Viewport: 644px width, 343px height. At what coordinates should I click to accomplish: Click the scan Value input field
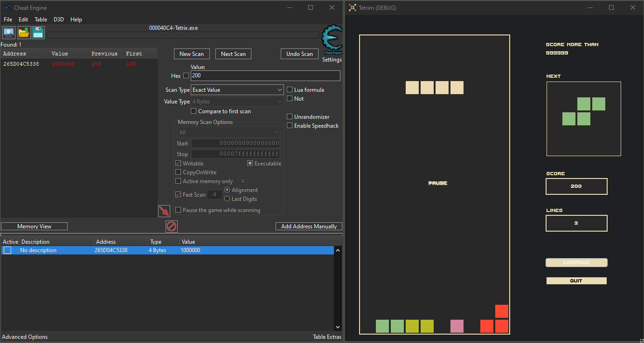pos(265,75)
